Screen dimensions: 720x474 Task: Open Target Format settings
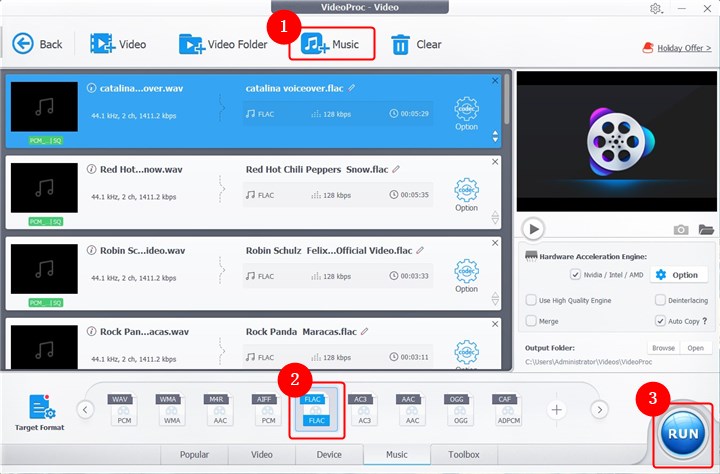click(39, 412)
